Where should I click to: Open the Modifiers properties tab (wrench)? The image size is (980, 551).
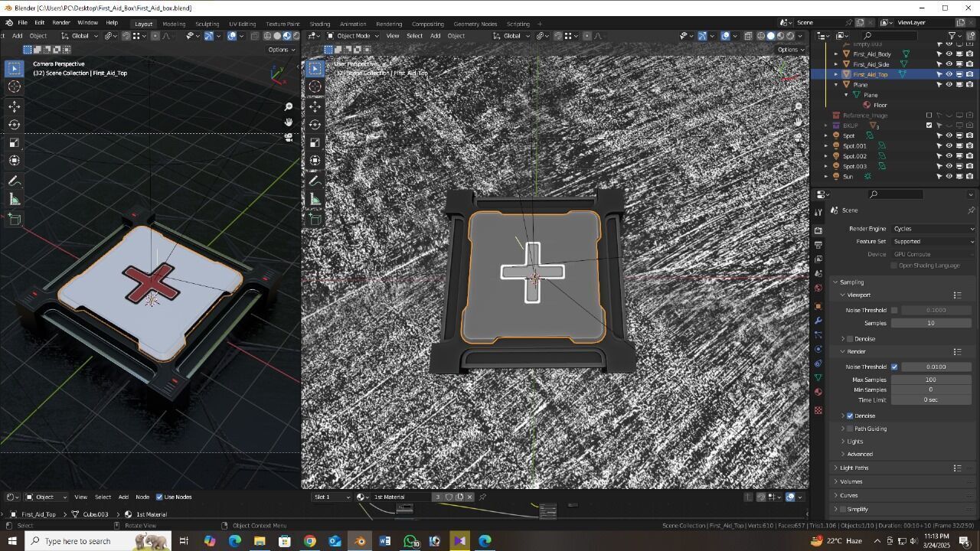pyautogui.click(x=818, y=321)
